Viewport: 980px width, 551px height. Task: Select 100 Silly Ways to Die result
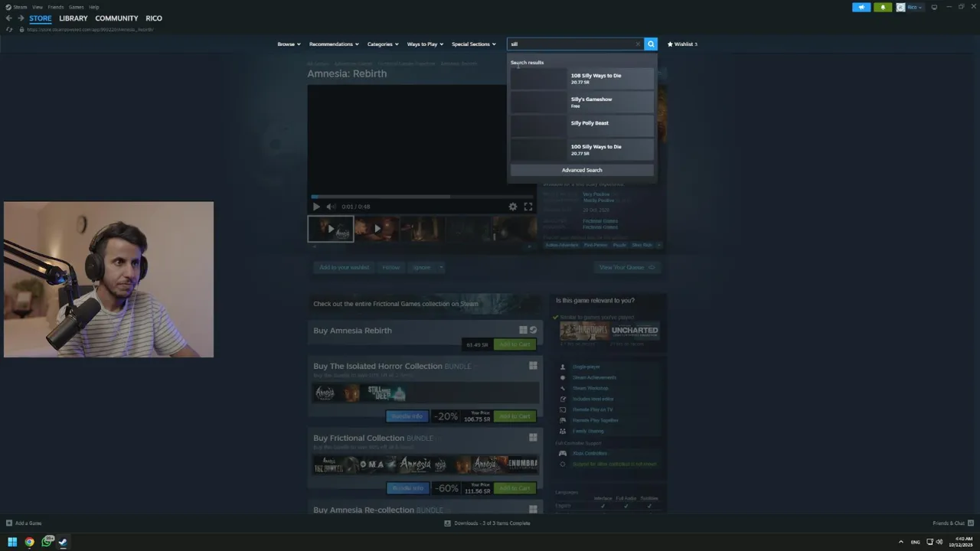click(582, 150)
